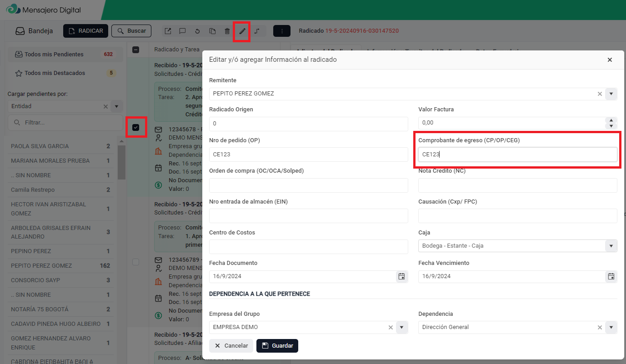This screenshot has height=364, width=626.
Task: Expand the Remitente dropdown arrow
Action: click(x=611, y=94)
